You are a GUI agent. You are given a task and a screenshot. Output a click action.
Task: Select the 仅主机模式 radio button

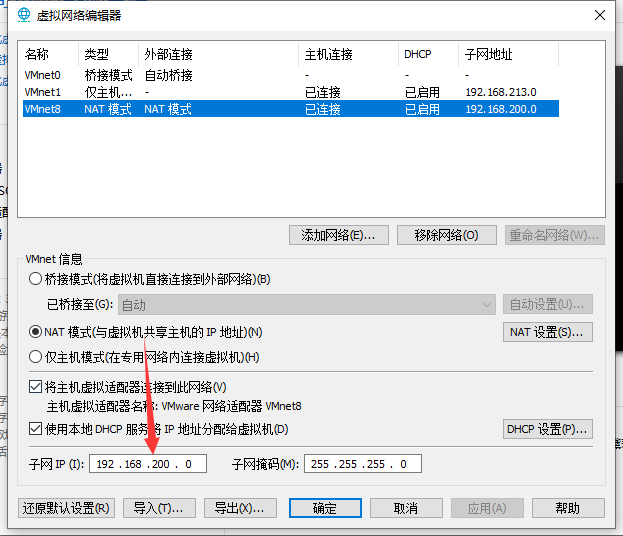pos(36,357)
